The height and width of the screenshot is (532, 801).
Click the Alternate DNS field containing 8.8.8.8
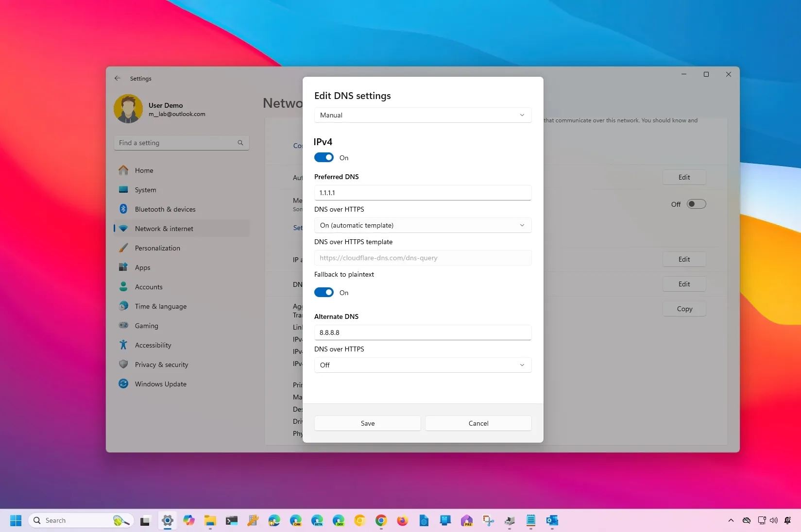423,332
